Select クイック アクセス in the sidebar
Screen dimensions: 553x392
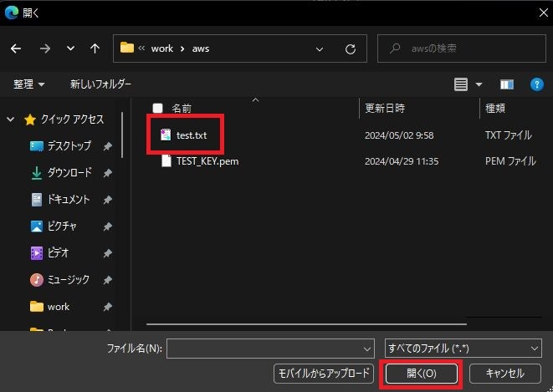tap(72, 120)
